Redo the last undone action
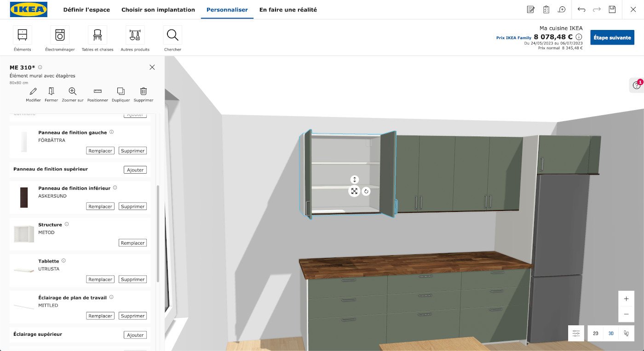The width and height of the screenshot is (644, 351). 597,10
